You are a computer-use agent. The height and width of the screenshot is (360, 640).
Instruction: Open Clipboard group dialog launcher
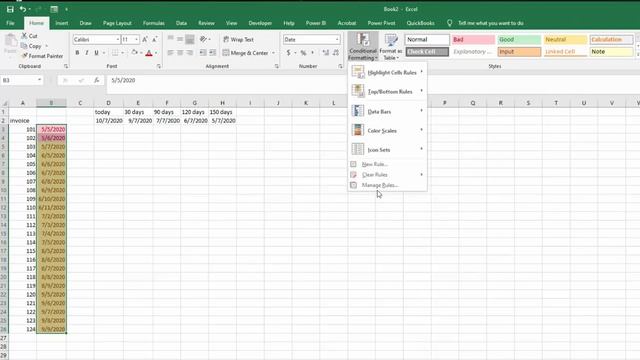click(x=66, y=66)
